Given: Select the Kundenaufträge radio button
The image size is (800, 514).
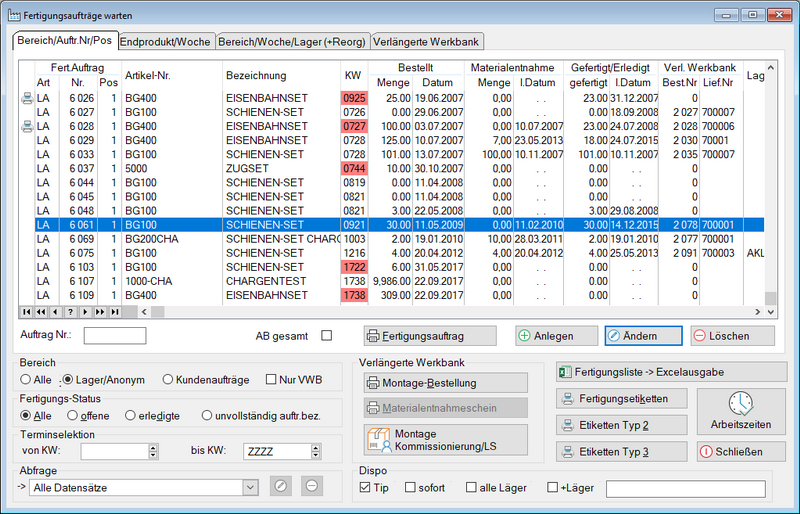Looking at the screenshot, I should (x=166, y=380).
